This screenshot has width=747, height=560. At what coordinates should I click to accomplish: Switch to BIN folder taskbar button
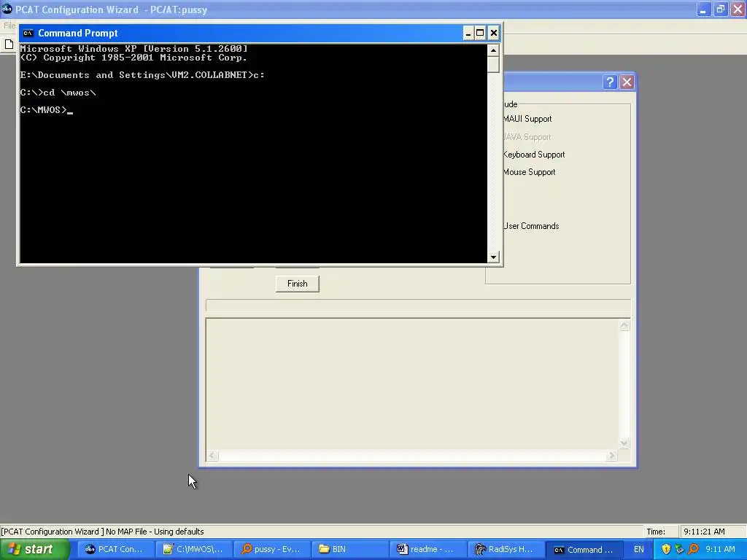click(350, 549)
